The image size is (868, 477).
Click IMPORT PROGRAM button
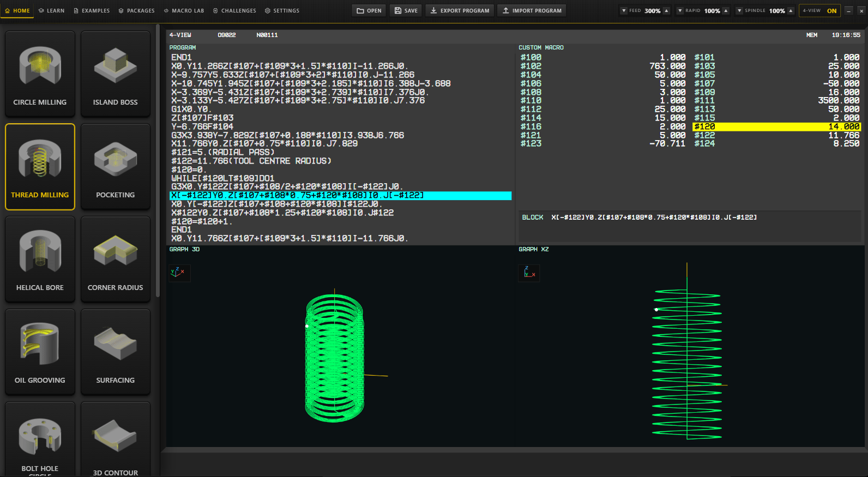click(x=532, y=10)
